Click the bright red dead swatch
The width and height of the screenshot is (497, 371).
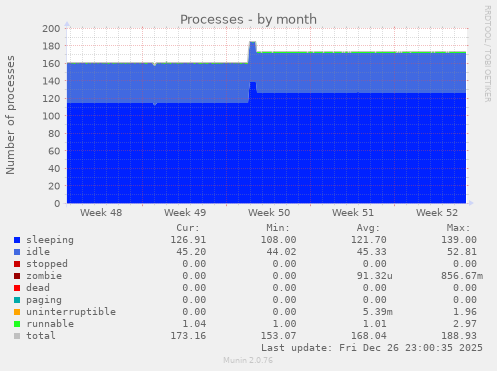[17, 288]
